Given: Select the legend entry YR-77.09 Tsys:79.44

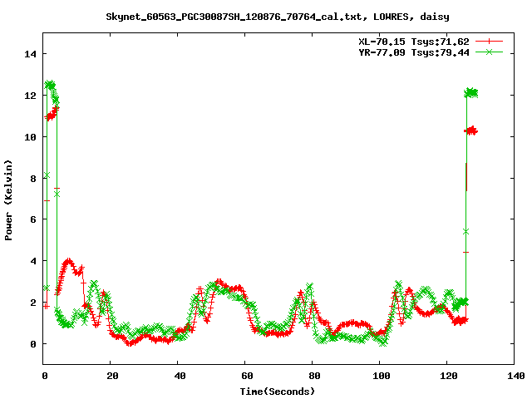Looking at the screenshot, I should click(x=414, y=52).
